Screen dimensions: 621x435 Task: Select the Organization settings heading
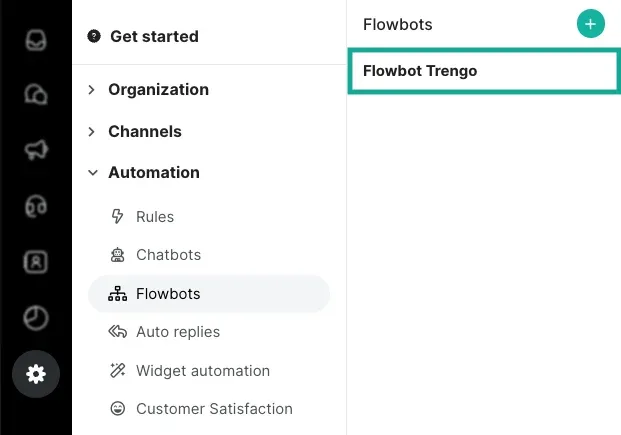click(x=158, y=90)
